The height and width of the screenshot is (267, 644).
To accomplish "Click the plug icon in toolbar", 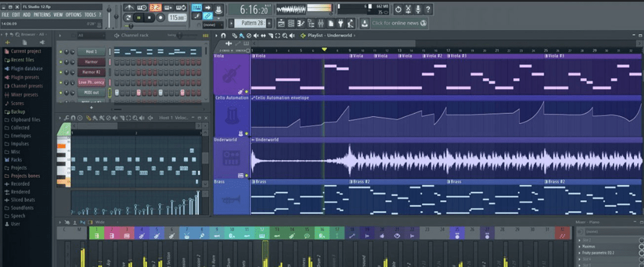I will click(x=339, y=23).
